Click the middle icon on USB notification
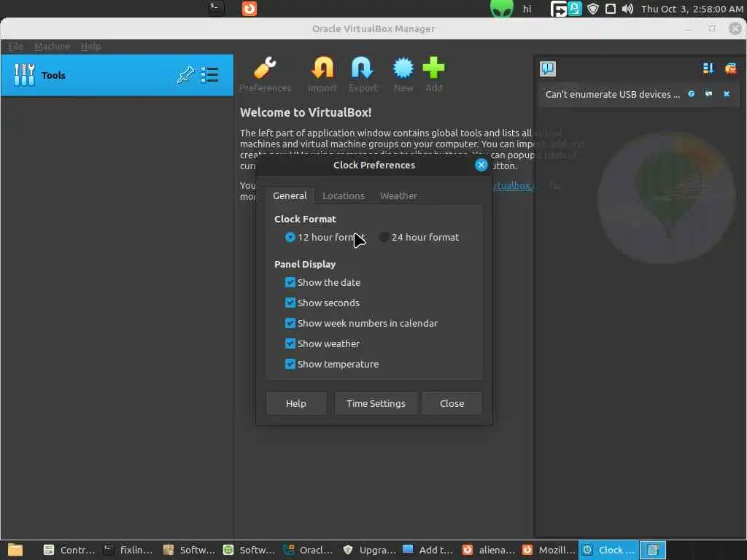 [709, 94]
